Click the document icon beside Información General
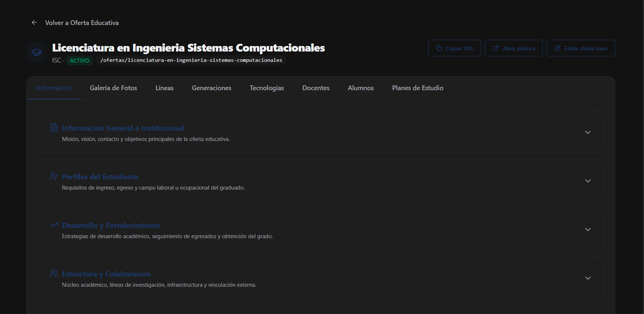 54,127
